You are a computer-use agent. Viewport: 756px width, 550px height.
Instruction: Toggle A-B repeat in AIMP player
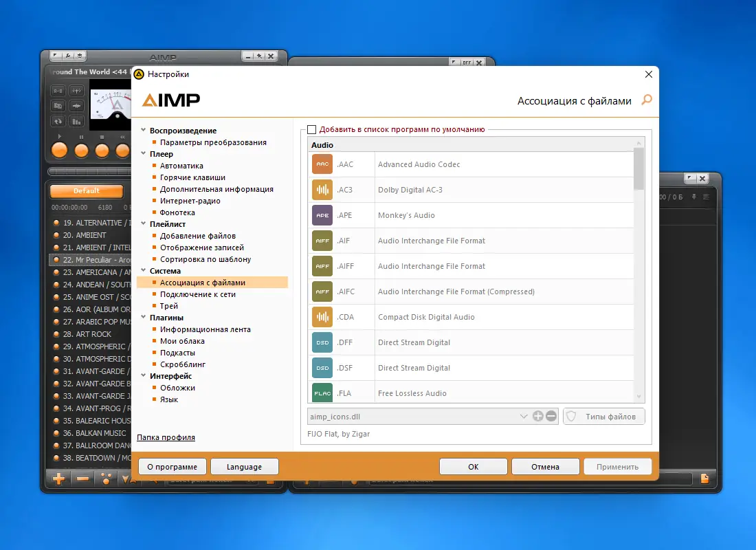coord(58,91)
